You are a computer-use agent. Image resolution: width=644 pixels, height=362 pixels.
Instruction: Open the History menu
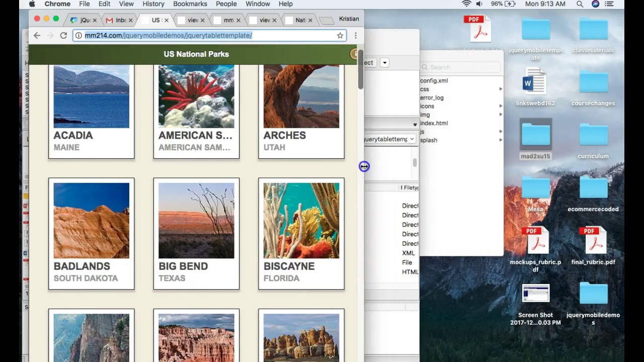point(153,4)
